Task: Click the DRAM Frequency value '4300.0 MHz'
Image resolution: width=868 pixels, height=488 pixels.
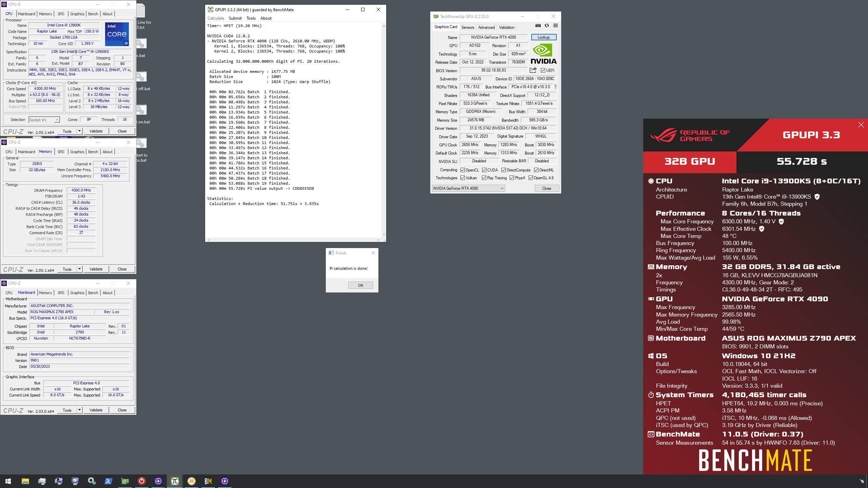Action: point(81,190)
